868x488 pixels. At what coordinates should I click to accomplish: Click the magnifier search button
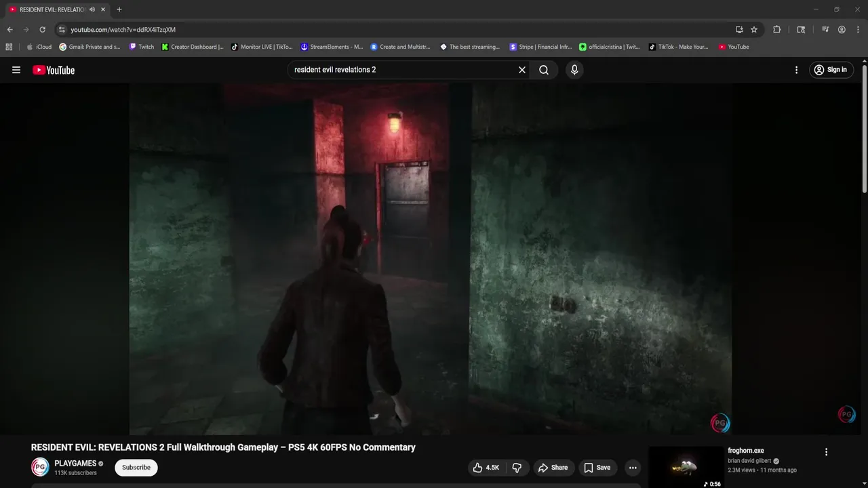544,70
